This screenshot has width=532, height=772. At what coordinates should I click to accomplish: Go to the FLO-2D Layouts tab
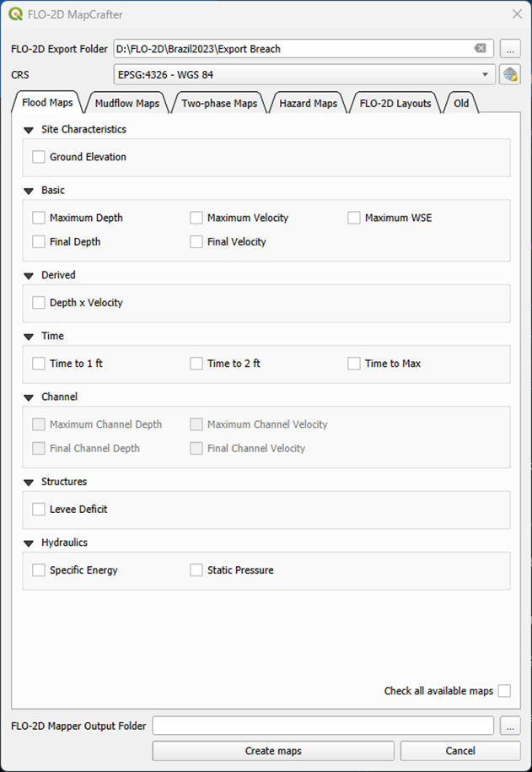[395, 104]
